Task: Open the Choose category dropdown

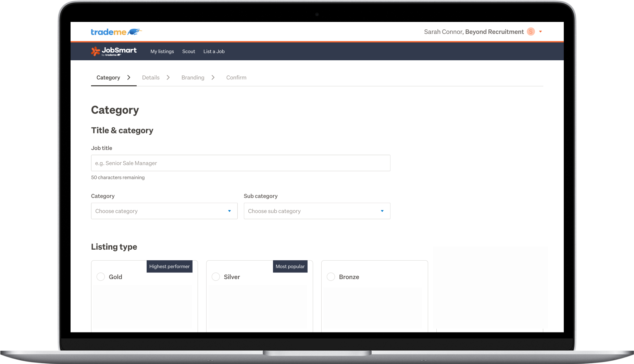Action: click(164, 211)
